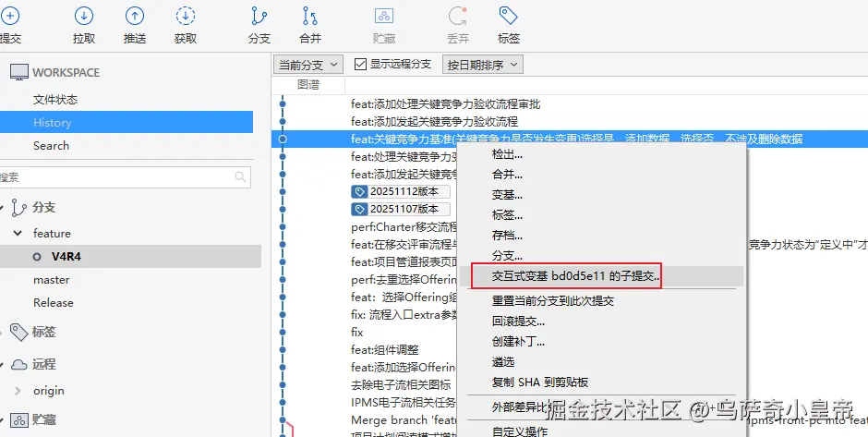Expand the origin remote node

click(18, 391)
